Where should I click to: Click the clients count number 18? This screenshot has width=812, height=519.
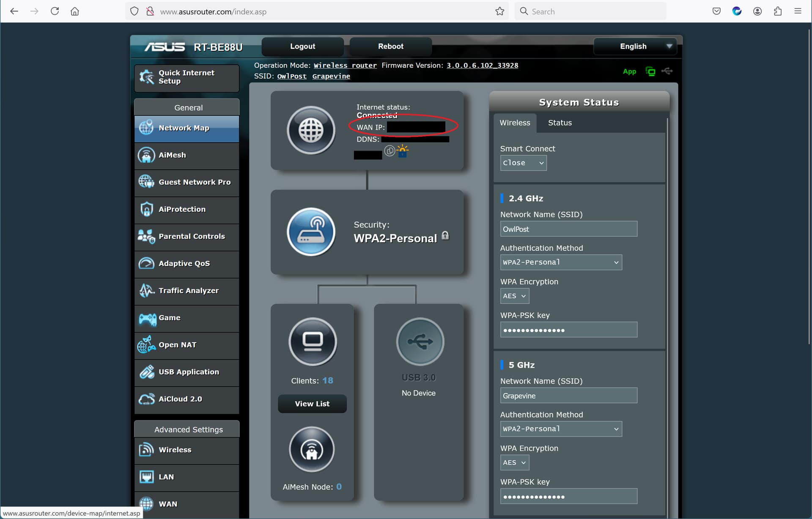[x=328, y=381]
